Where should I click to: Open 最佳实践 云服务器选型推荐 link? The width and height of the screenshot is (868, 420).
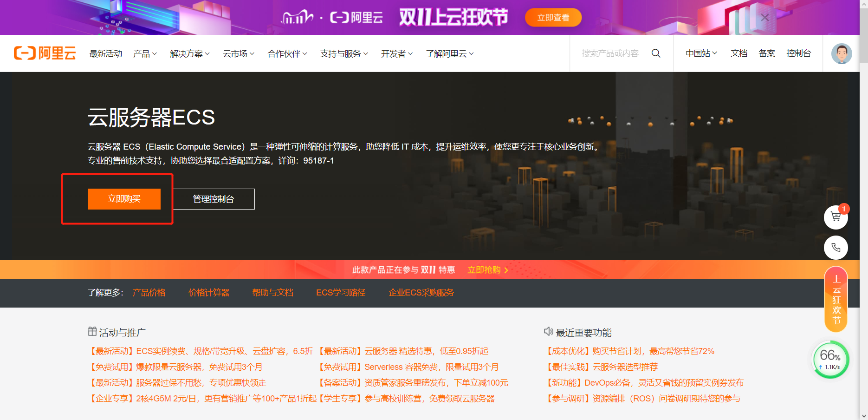[601, 367]
